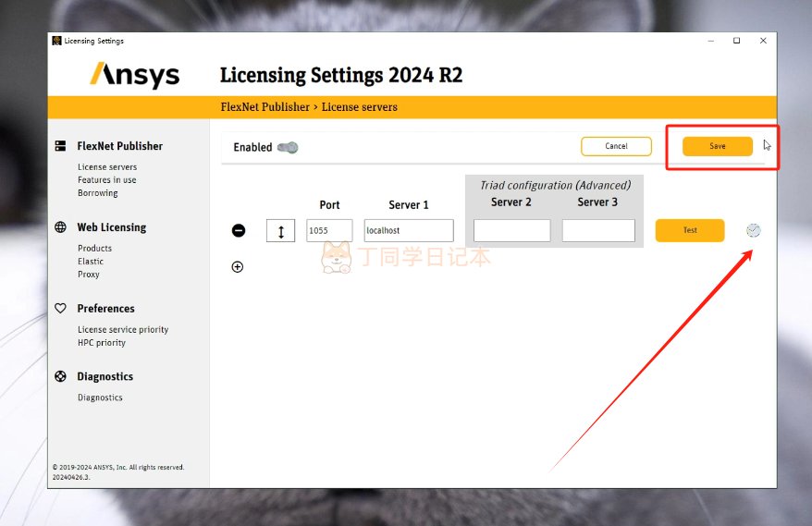Select the Diagnostics section heading

point(105,376)
